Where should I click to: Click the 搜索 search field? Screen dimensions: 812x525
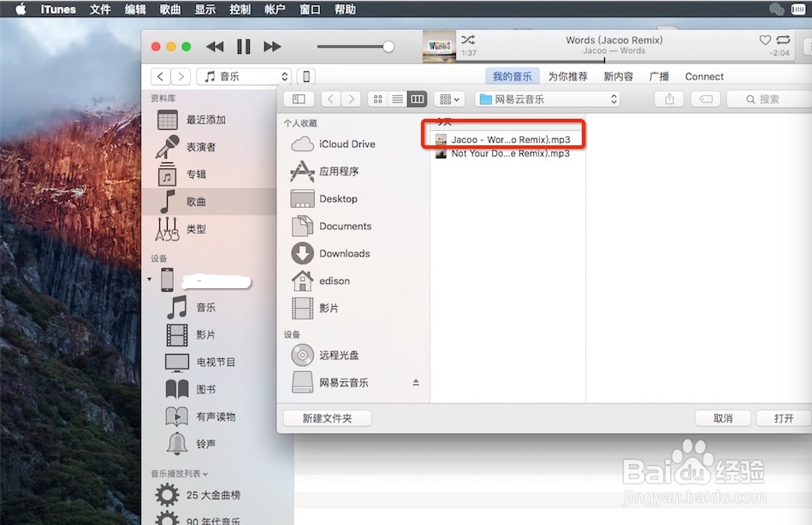coord(769,99)
